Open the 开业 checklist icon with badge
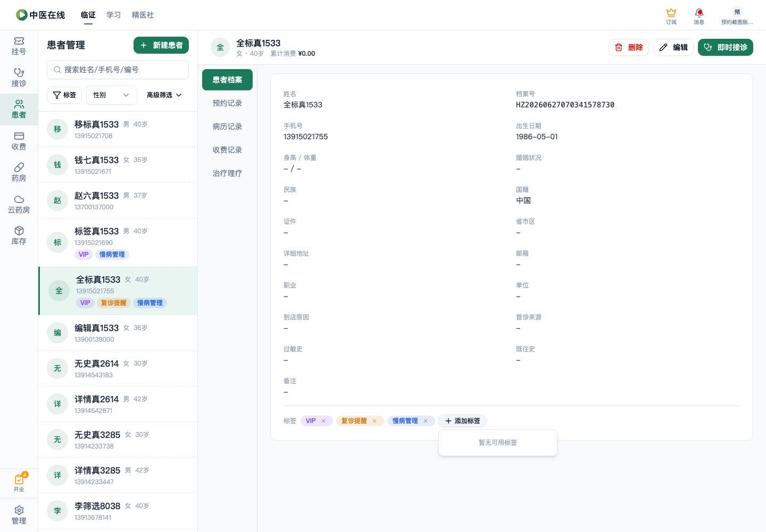The height and width of the screenshot is (532, 766). (x=19, y=483)
